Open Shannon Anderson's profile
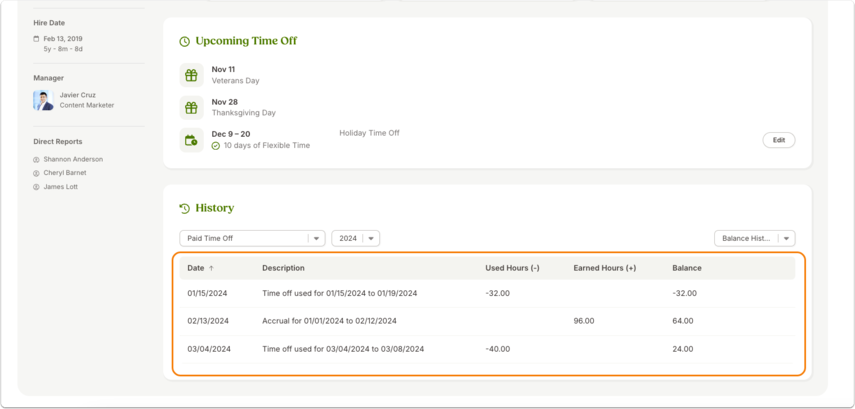The width and height of the screenshot is (855, 409). [x=73, y=159]
